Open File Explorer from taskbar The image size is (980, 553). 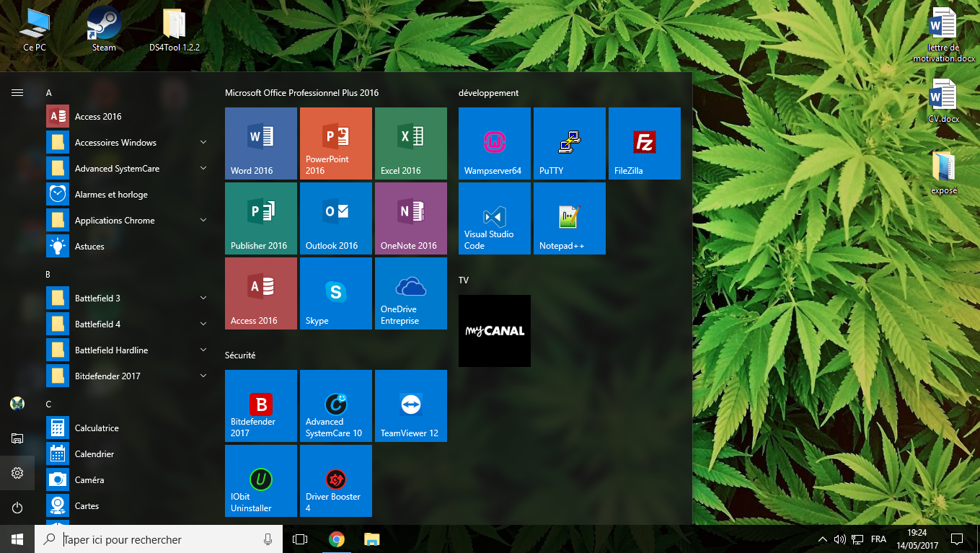point(371,539)
